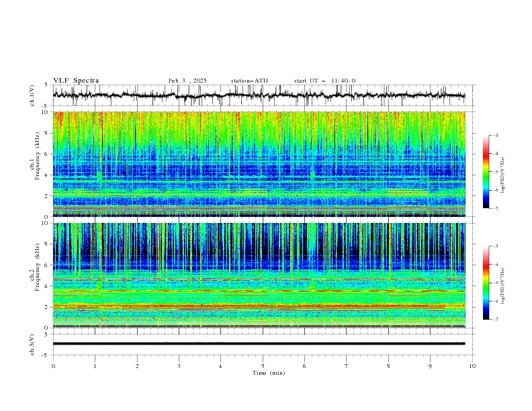Click the 'station=ATH' label
Image resolution: width=532 pixels, height=411 pixels.
[x=249, y=81]
